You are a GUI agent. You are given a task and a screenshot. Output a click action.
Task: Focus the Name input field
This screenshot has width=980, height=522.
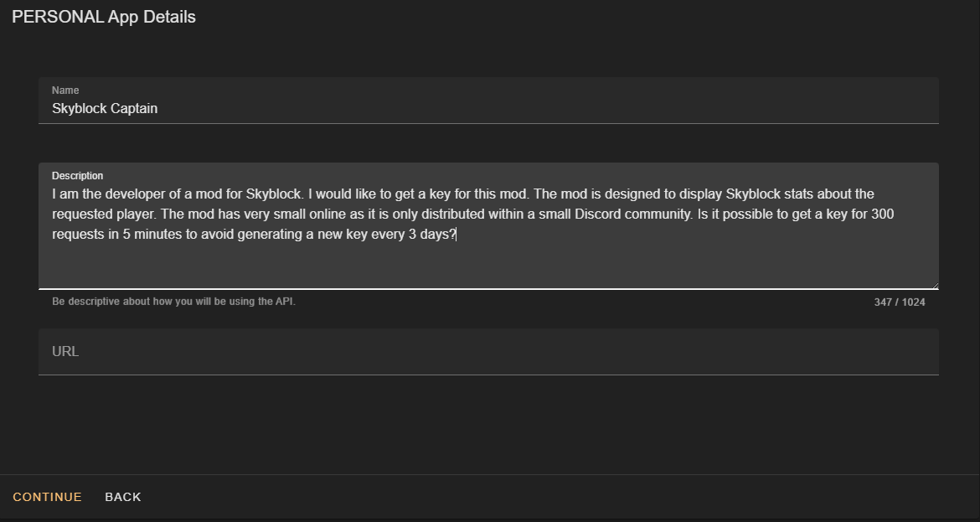(x=489, y=101)
